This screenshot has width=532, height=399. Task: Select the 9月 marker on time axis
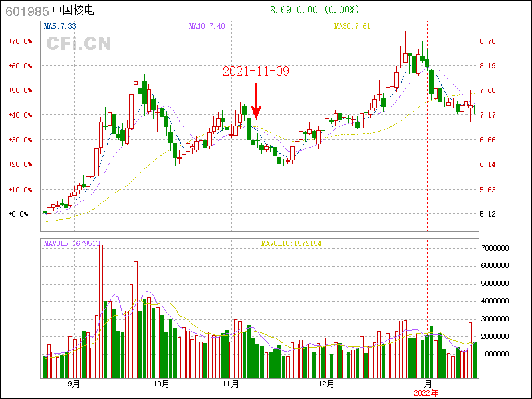pos(73,384)
